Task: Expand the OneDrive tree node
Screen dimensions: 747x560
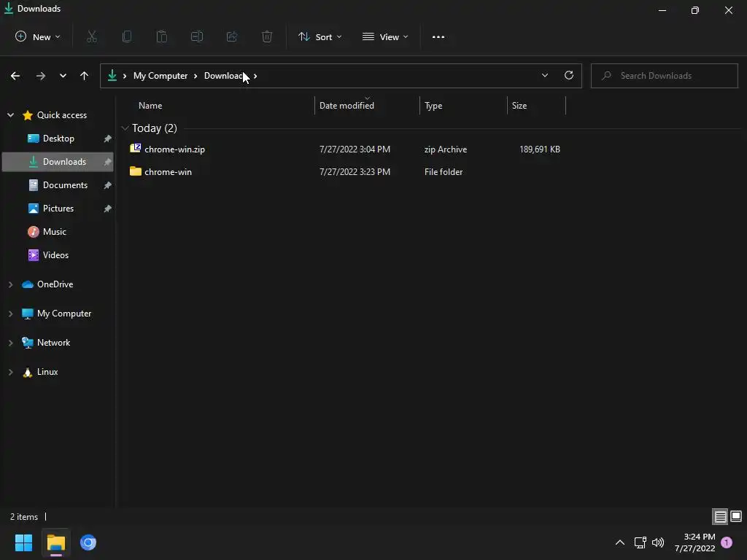Action: [x=10, y=284]
